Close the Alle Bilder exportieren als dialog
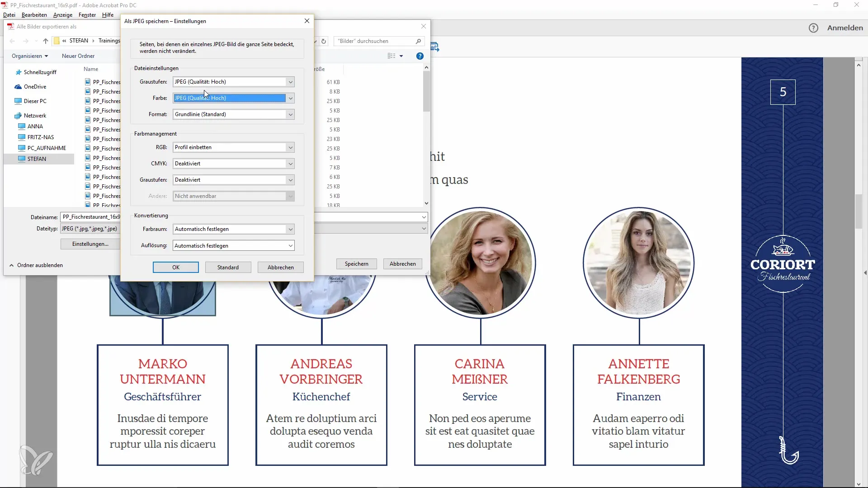Image resolution: width=868 pixels, height=488 pixels. pos(424,26)
